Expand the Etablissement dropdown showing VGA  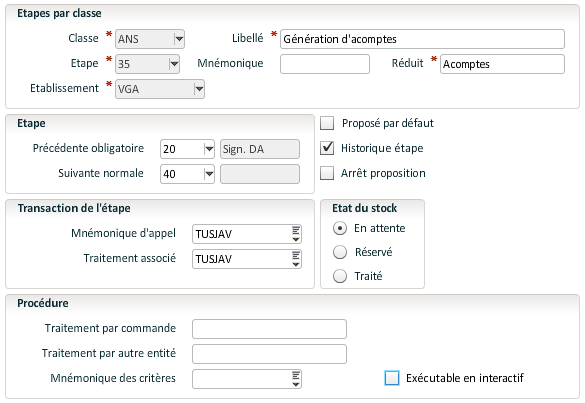[x=199, y=89]
